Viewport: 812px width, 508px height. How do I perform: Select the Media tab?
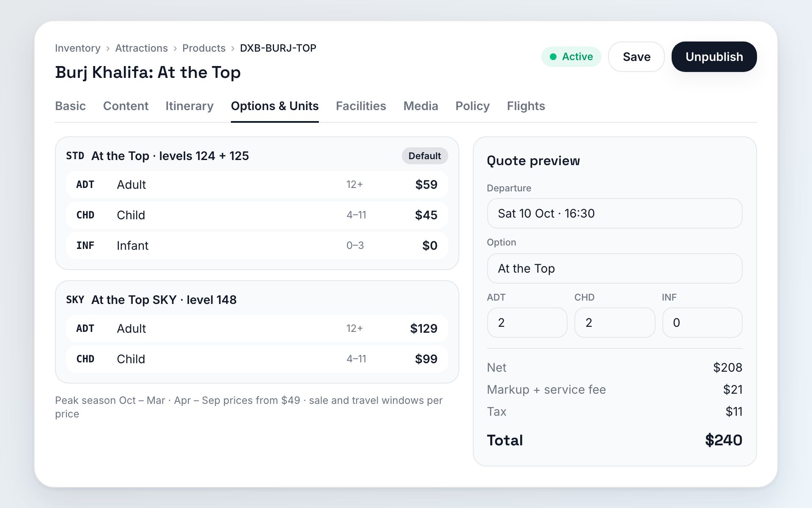(421, 106)
